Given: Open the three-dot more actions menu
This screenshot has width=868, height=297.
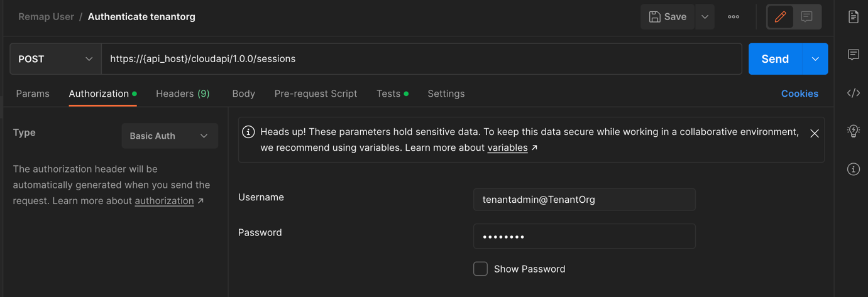Looking at the screenshot, I should click(x=733, y=17).
